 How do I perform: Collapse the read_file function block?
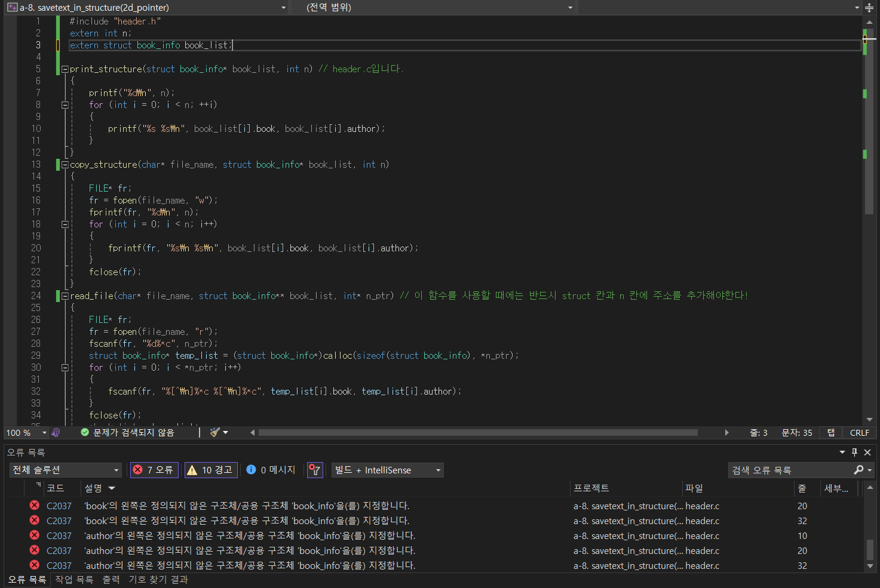click(65, 296)
